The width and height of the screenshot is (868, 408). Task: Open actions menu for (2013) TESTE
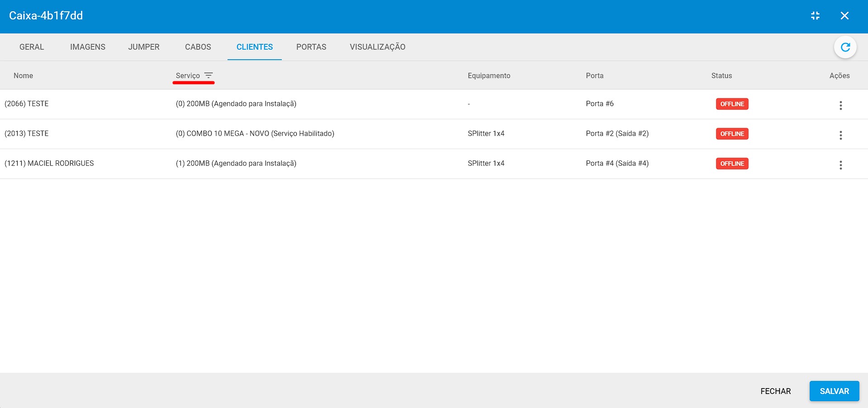point(840,135)
